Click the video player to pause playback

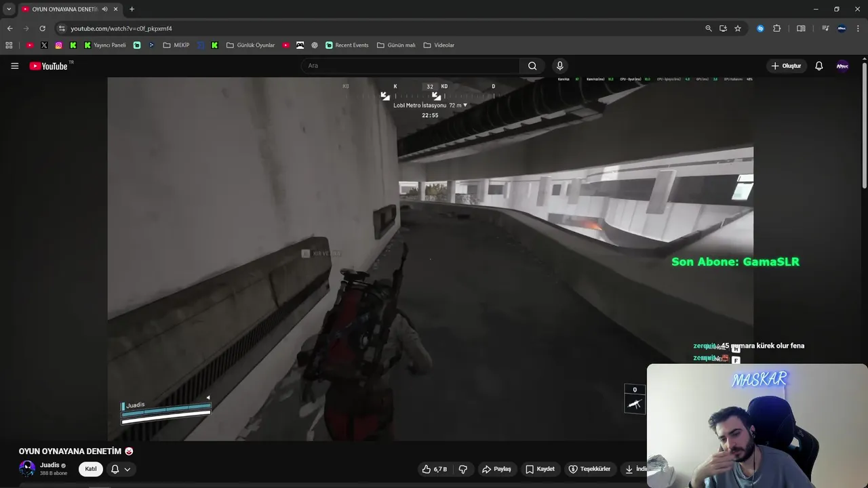click(x=430, y=258)
